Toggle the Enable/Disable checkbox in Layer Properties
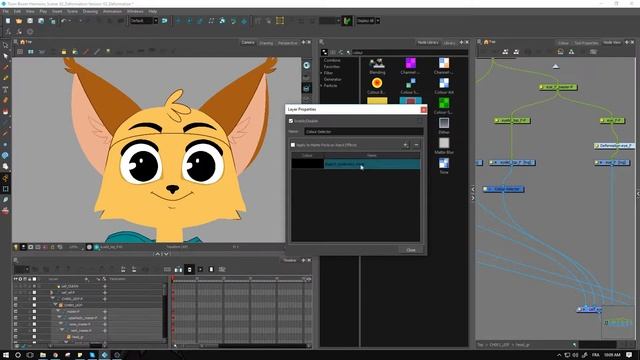Viewport: 640px width, 360px height. [x=291, y=121]
